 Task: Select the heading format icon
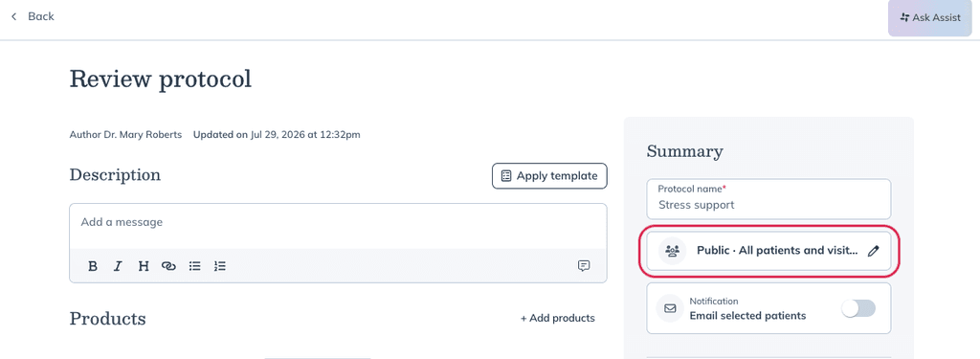[144, 266]
